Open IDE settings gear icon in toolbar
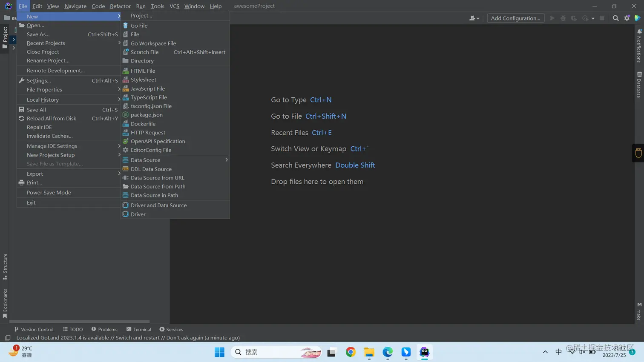The height and width of the screenshot is (362, 644). coord(627,18)
